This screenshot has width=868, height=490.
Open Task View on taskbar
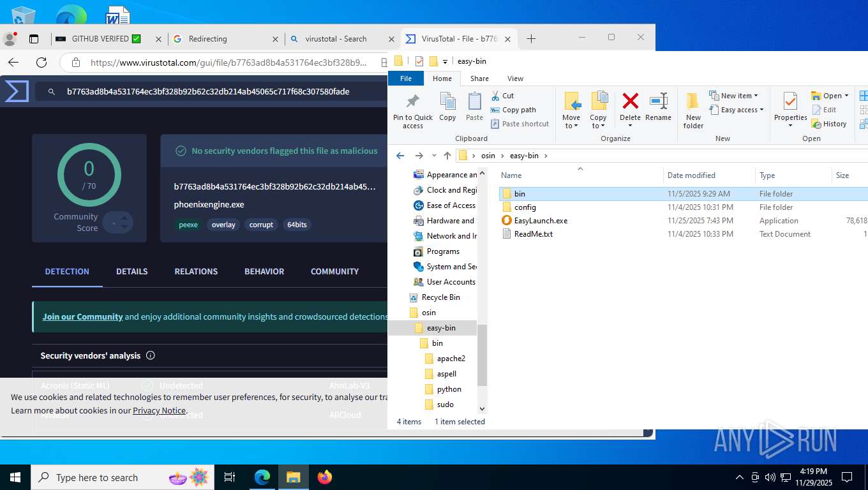(x=230, y=477)
